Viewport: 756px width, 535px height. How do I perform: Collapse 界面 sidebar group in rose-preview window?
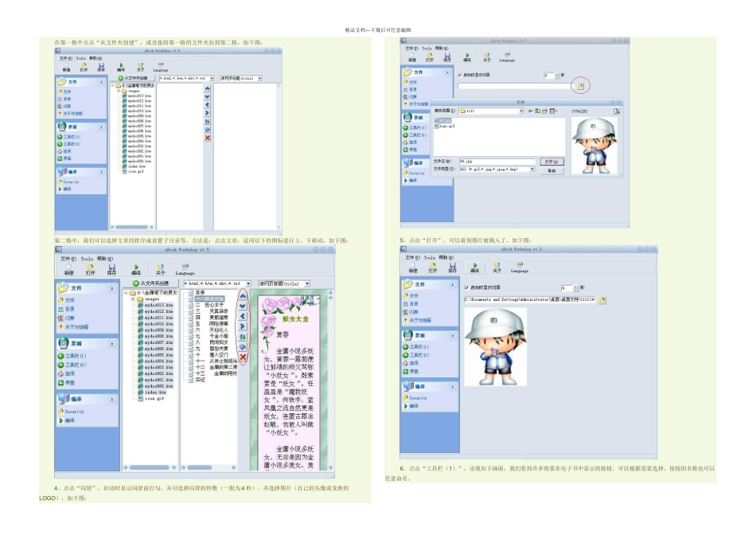tap(112, 344)
